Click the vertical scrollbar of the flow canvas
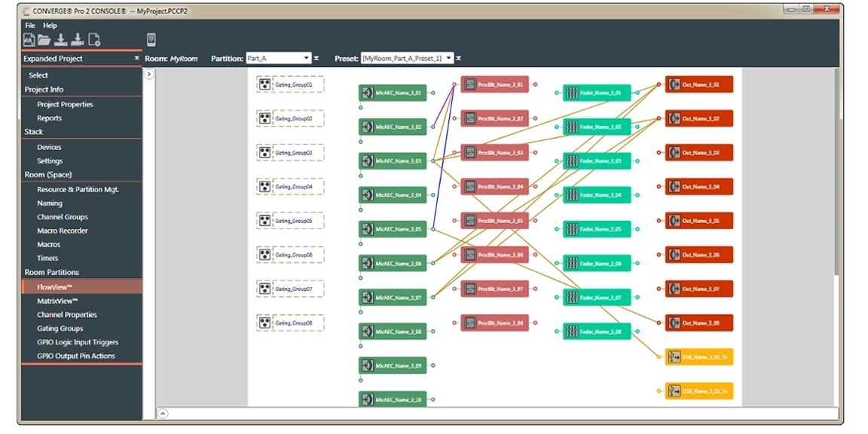 click(834, 173)
